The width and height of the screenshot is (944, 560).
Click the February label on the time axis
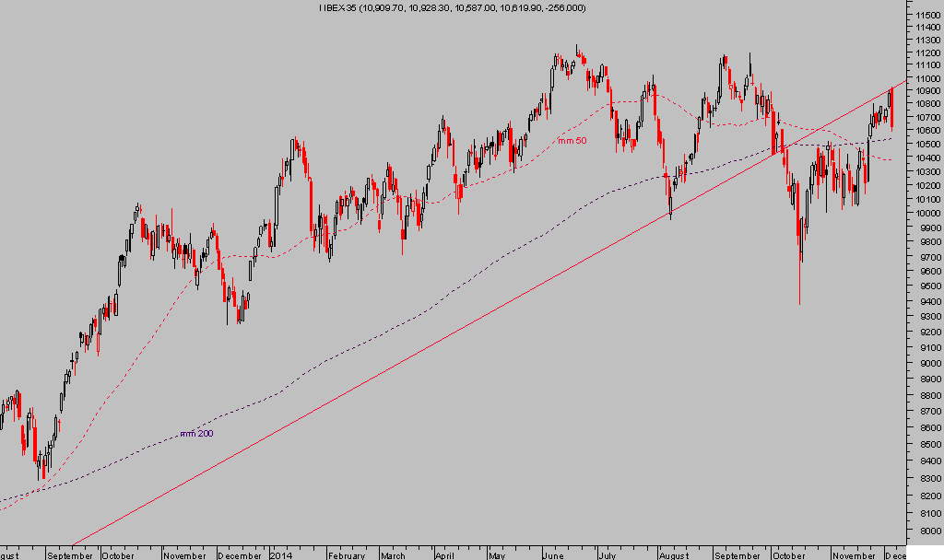[x=347, y=555]
